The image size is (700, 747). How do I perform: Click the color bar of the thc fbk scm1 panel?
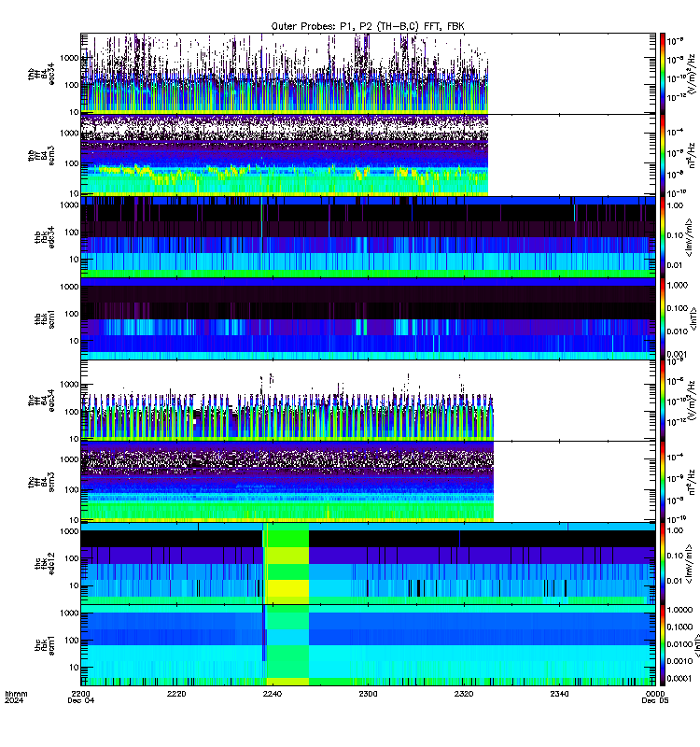tap(663, 645)
